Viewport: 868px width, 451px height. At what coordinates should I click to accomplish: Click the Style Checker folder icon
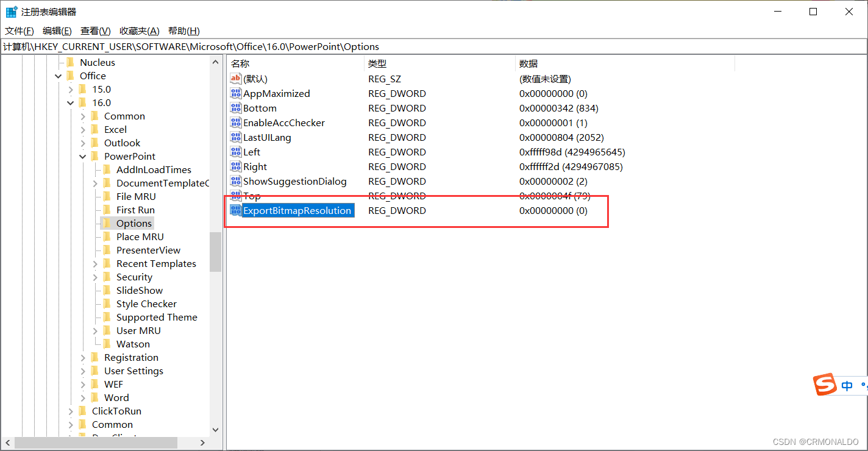107,304
